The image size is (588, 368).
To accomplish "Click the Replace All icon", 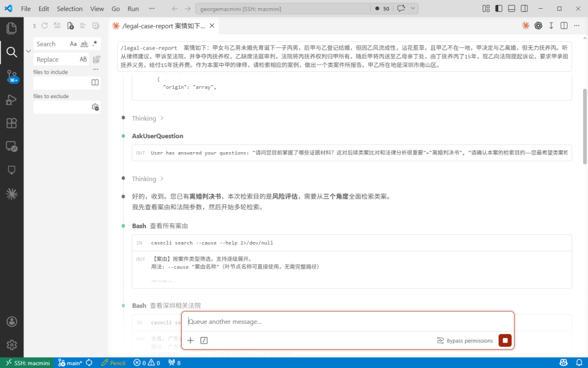I will click(x=96, y=59).
